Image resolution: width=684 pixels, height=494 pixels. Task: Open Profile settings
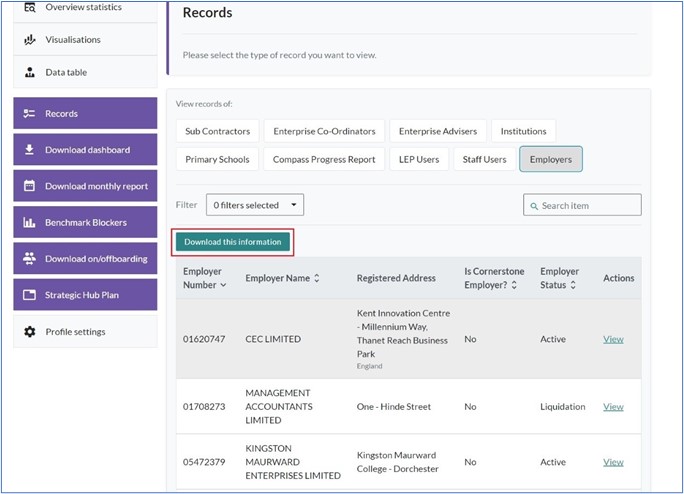tap(85, 332)
